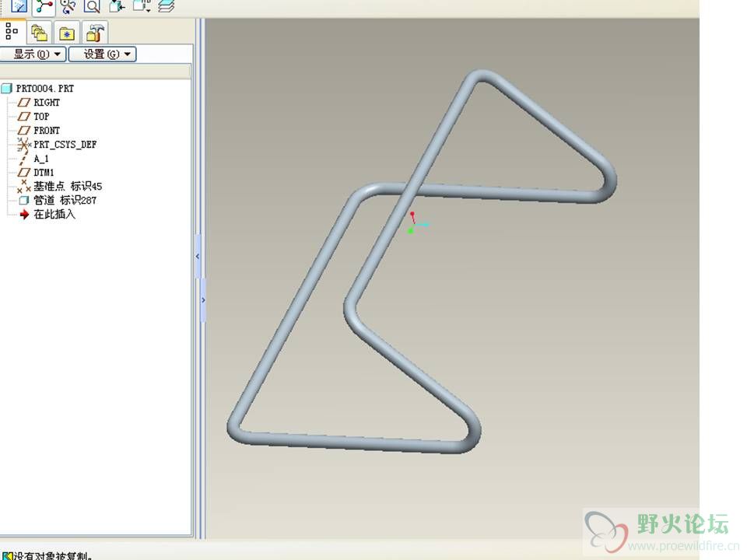This screenshot has height=560, width=747.
Task: Click the coordinate system origin in viewport
Action: tap(413, 223)
